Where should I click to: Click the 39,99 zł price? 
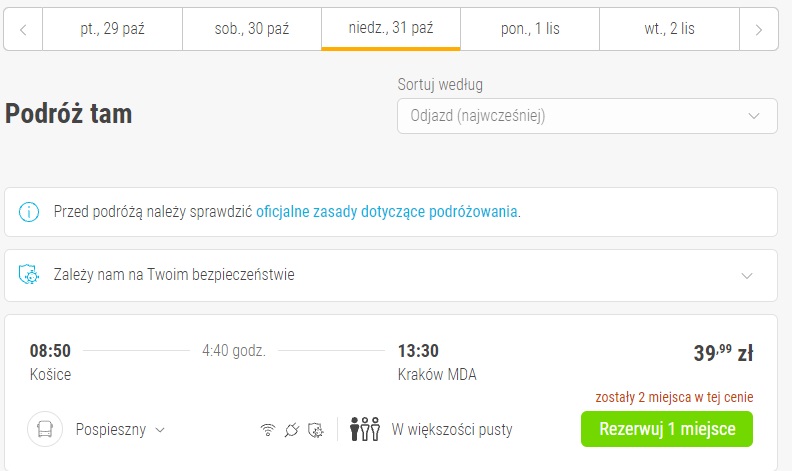pyautogui.click(x=723, y=353)
